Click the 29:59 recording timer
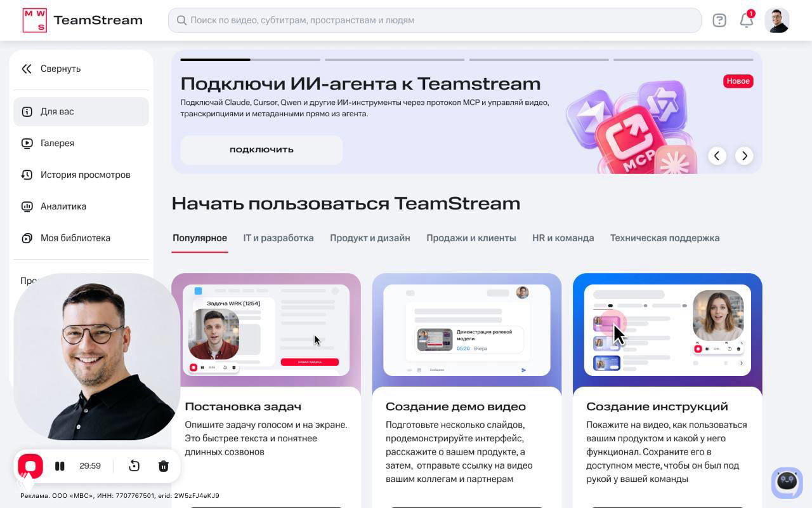The image size is (812, 508). [90, 466]
